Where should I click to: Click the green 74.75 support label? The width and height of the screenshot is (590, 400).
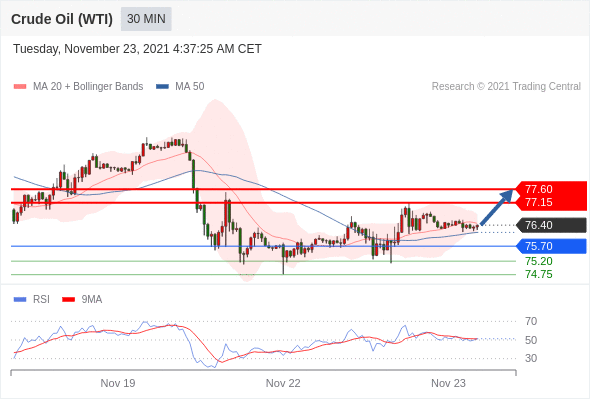(x=539, y=274)
